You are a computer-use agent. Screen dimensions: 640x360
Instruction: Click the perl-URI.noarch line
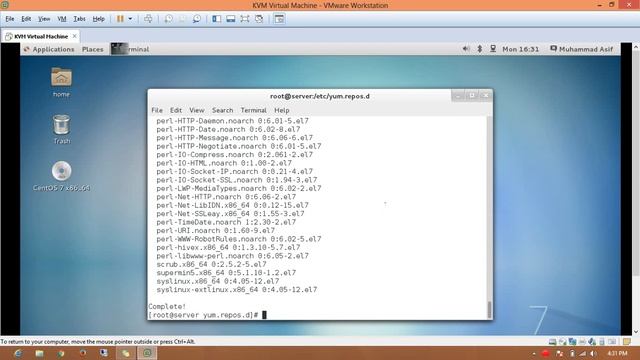click(x=216, y=231)
